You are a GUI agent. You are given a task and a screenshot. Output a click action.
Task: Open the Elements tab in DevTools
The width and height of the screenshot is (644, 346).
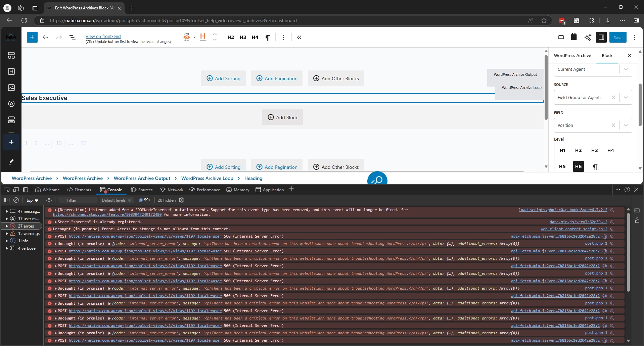(79, 190)
